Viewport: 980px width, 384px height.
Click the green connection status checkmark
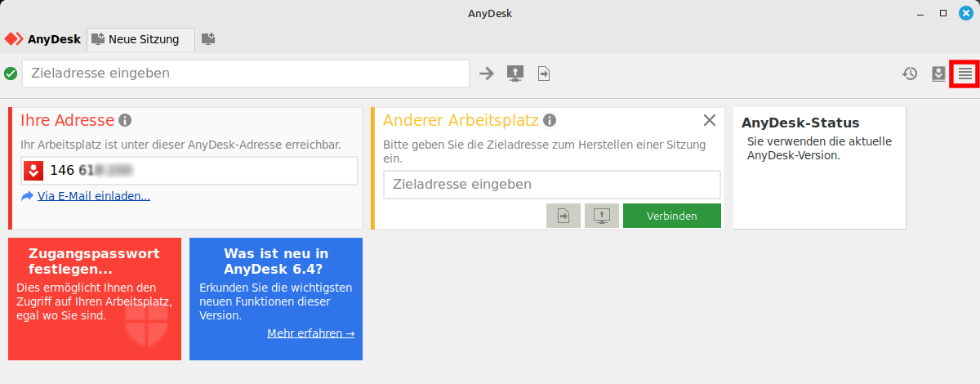click(x=11, y=74)
